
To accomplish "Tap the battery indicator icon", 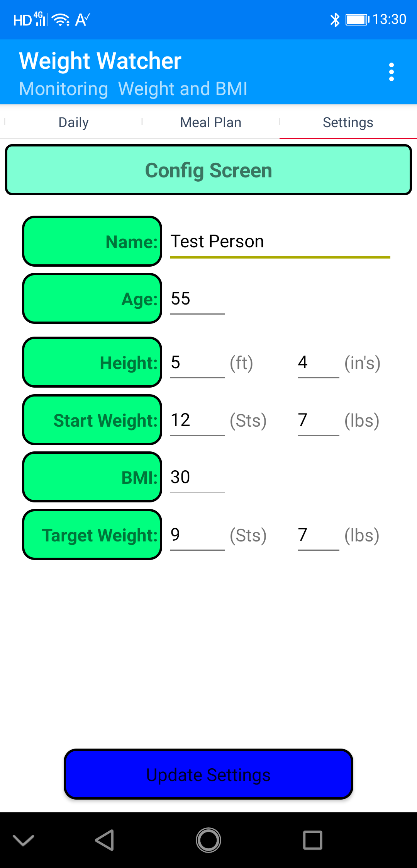I will pos(357,20).
